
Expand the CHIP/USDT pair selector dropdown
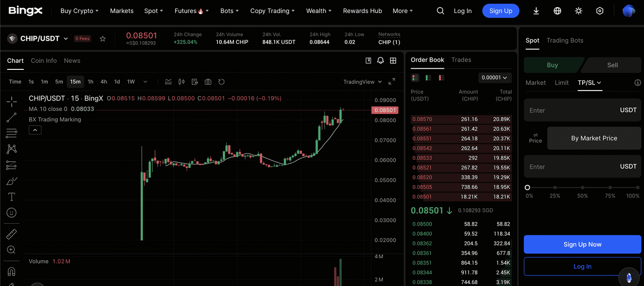pos(65,39)
